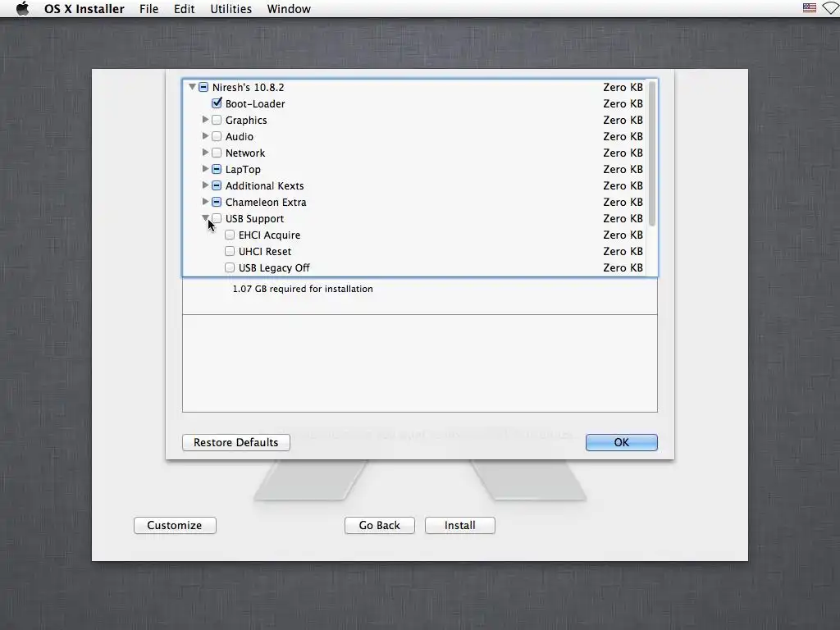Expand the Network disclosure triangle

205,153
